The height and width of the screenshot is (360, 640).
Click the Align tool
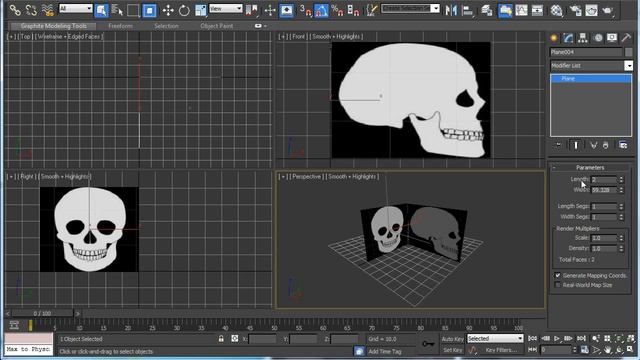467,10
